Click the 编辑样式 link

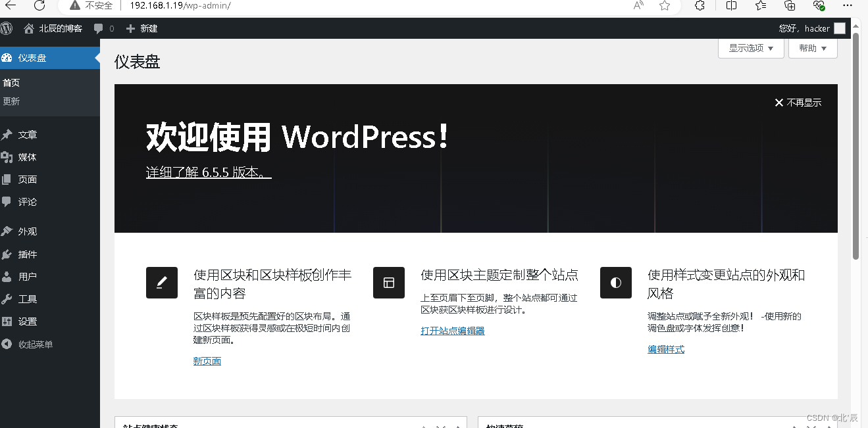(666, 349)
